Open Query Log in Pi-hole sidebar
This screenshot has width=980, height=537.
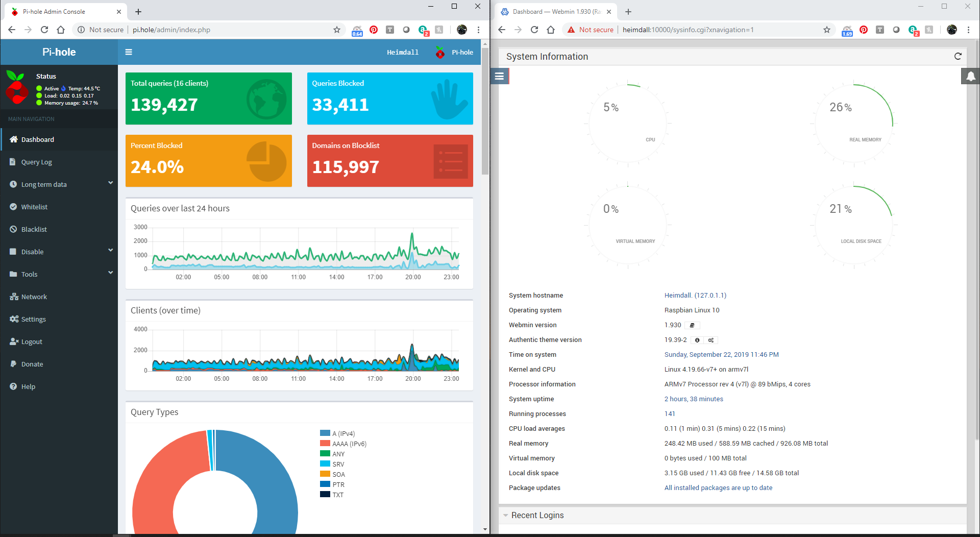pos(59,162)
